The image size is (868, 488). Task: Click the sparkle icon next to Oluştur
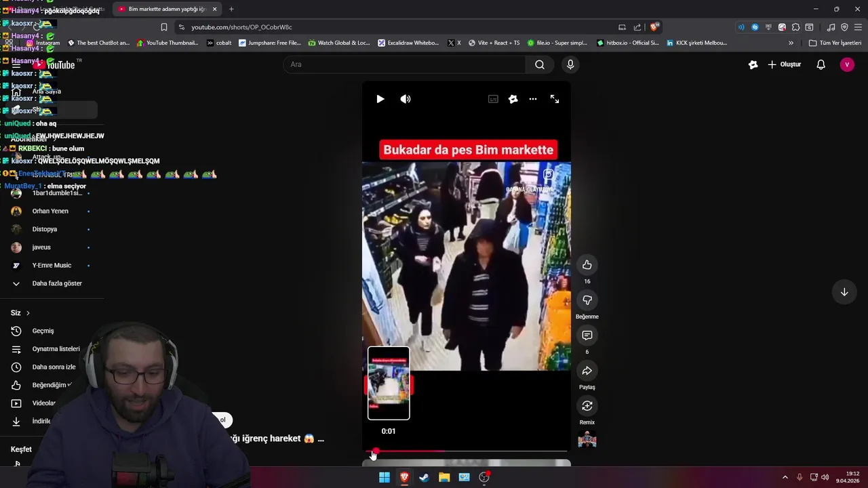tap(753, 64)
